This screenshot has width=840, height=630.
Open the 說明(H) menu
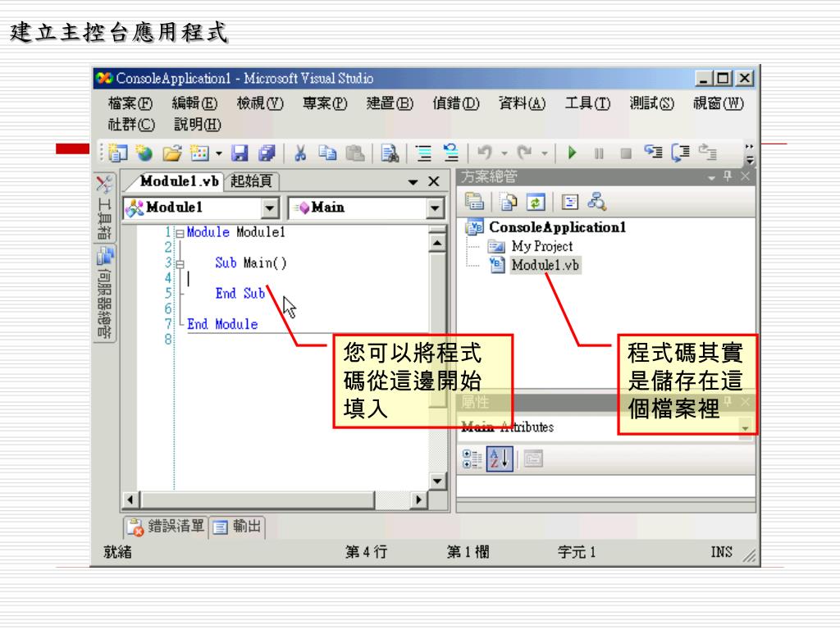point(197,125)
